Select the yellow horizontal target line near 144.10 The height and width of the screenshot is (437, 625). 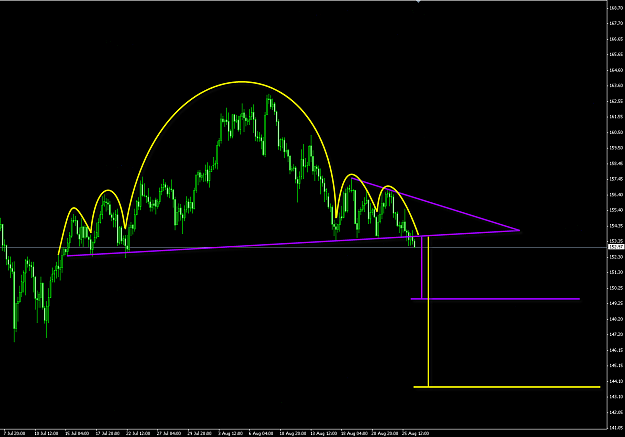(507, 387)
